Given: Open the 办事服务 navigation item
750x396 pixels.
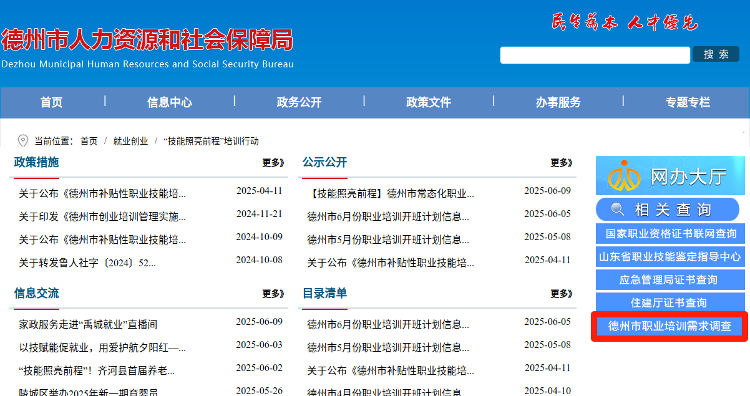Looking at the screenshot, I should [558, 102].
